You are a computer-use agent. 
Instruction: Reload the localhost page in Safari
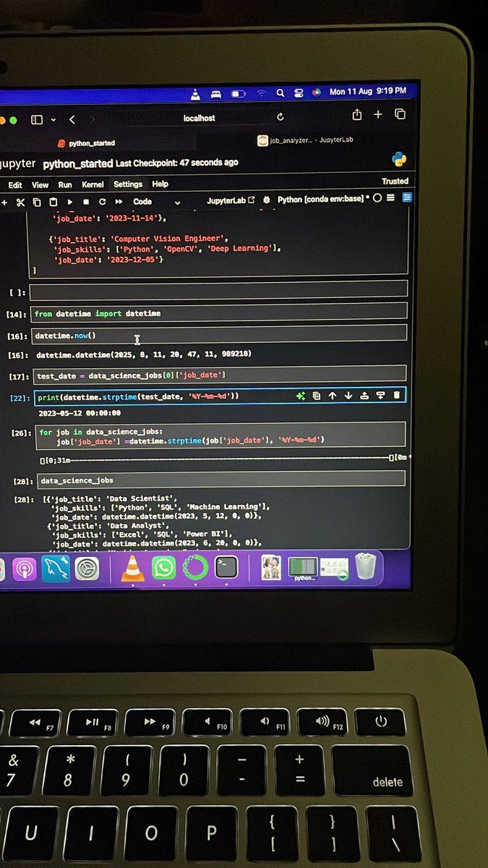(281, 116)
